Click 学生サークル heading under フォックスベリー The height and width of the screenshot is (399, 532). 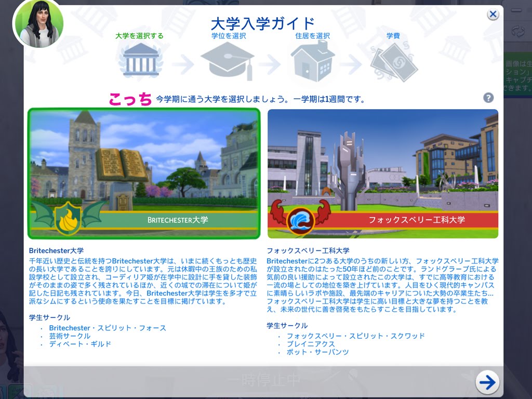[x=287, y=326]
